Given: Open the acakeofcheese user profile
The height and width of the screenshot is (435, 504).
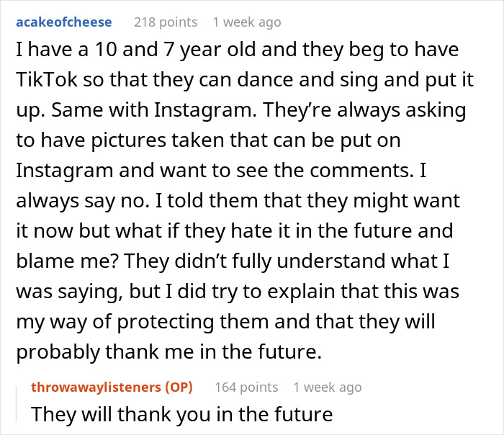Looking at the screenshot, I should coord(64,22).
